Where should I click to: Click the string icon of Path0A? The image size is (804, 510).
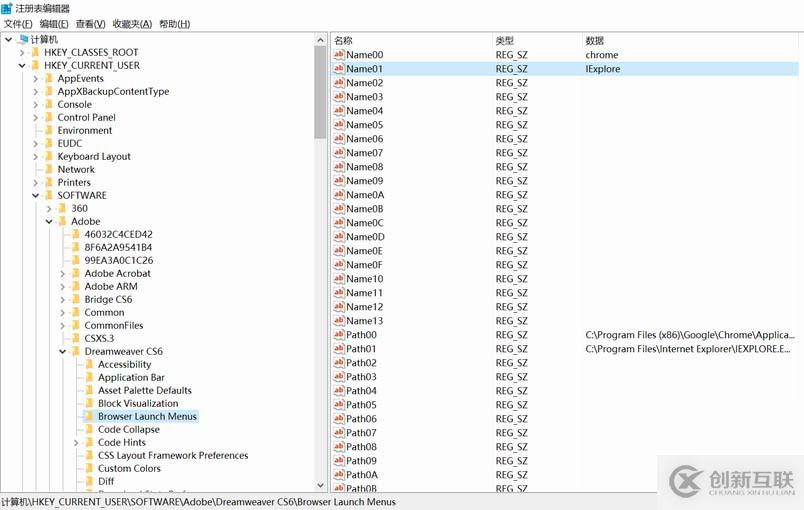tap(339, 475)
